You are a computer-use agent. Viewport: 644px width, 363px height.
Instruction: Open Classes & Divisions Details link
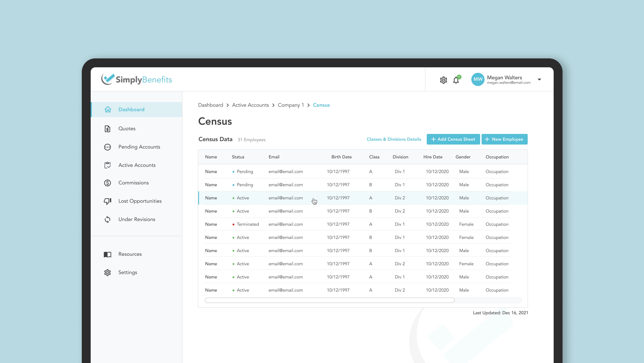tap(394, 139)
